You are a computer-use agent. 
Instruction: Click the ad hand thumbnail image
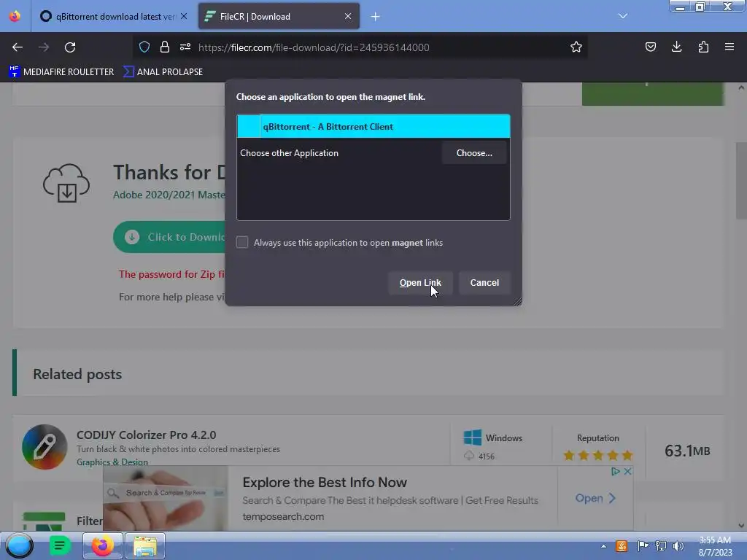pos(166,498)
